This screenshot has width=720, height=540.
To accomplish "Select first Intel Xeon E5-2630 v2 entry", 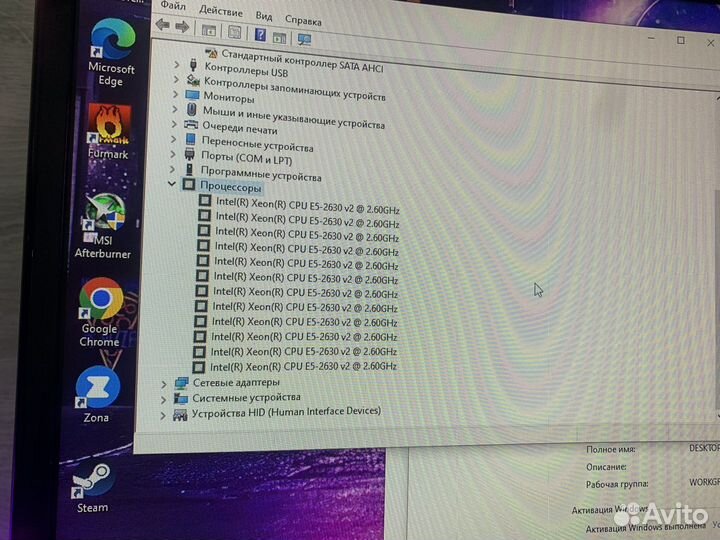I will tap(308, 205).
